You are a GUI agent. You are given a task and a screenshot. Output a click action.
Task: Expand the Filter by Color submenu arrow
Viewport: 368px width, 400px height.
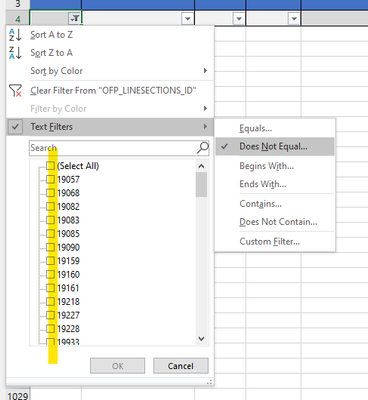[x=205, y=108]
